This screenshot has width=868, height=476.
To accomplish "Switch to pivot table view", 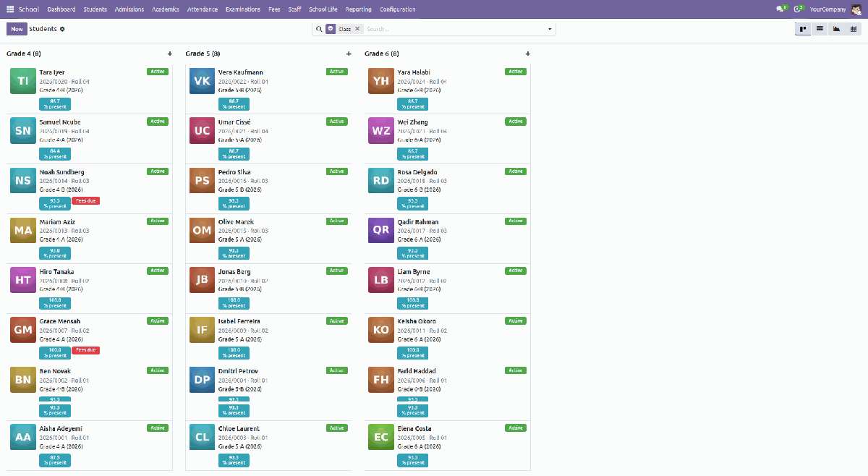I will tap(854, 29).
